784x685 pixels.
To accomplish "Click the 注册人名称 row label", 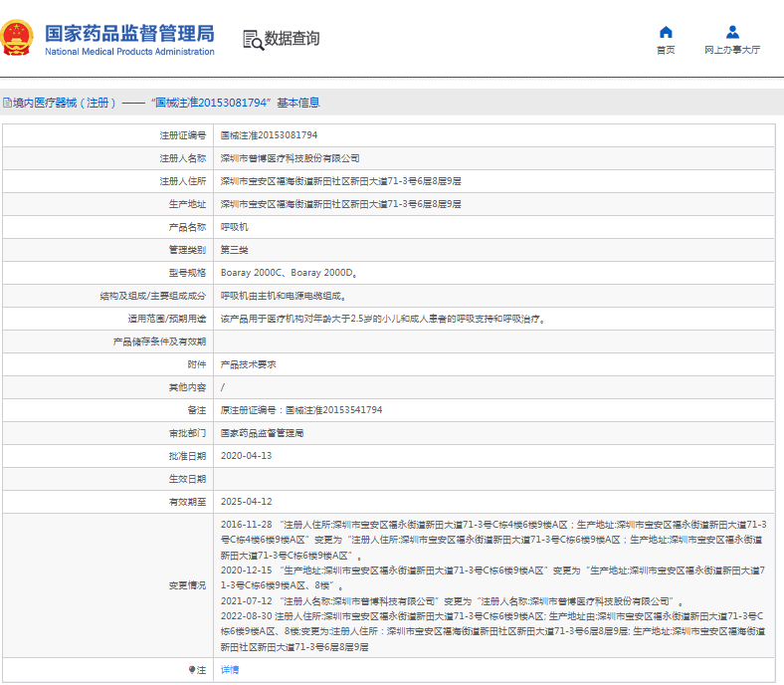I will pyautogui.click(x=182, y=158).
